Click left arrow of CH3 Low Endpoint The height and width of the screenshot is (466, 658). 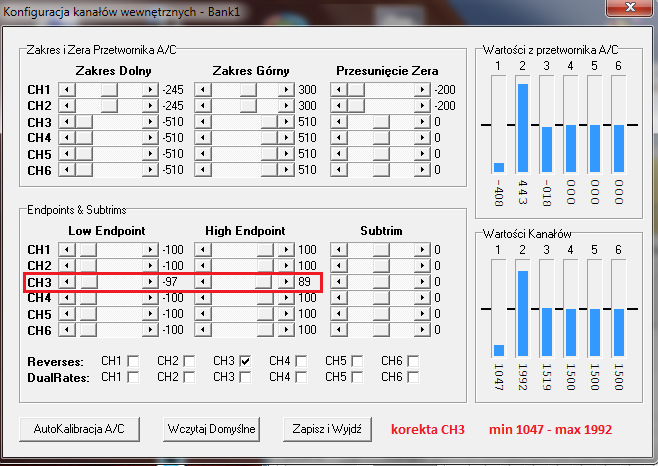coord(67,282)
